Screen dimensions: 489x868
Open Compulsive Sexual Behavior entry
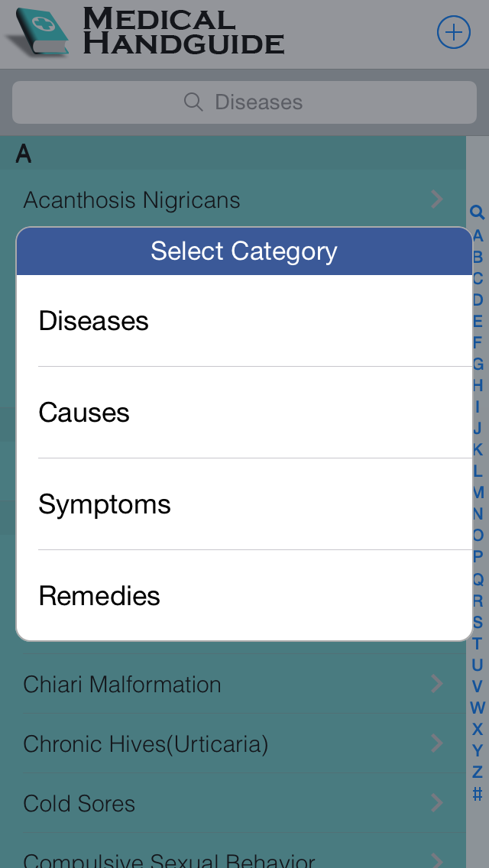point(232,851)
